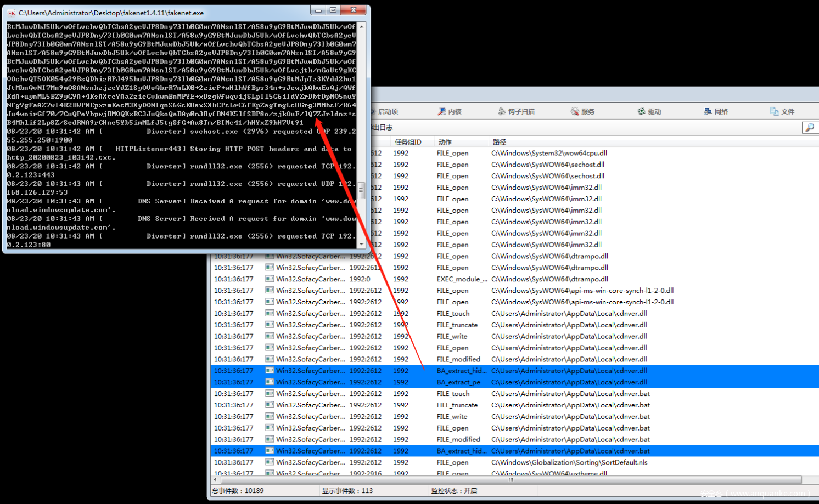Image resolution: width=819 pixels, height=504 pixels.
Task: Click the fakenet console scroll-down arrow
Action: click(x=361, y=245)
